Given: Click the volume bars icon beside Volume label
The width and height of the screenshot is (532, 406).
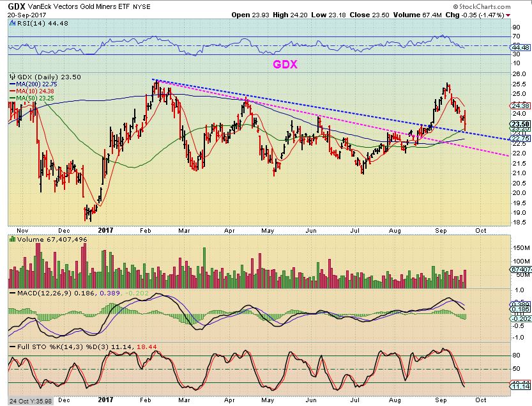Looking at the screenshot, I should coord(13,239).
